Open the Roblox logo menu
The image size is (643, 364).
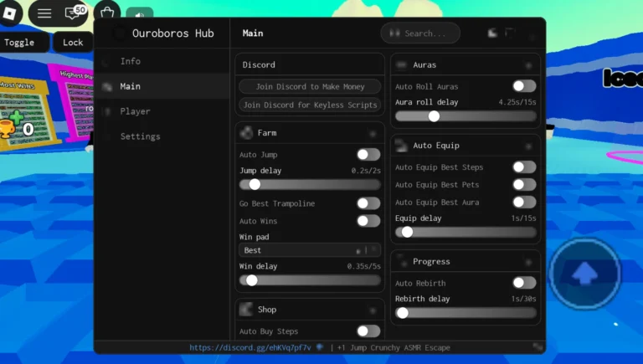coord(9,13)
